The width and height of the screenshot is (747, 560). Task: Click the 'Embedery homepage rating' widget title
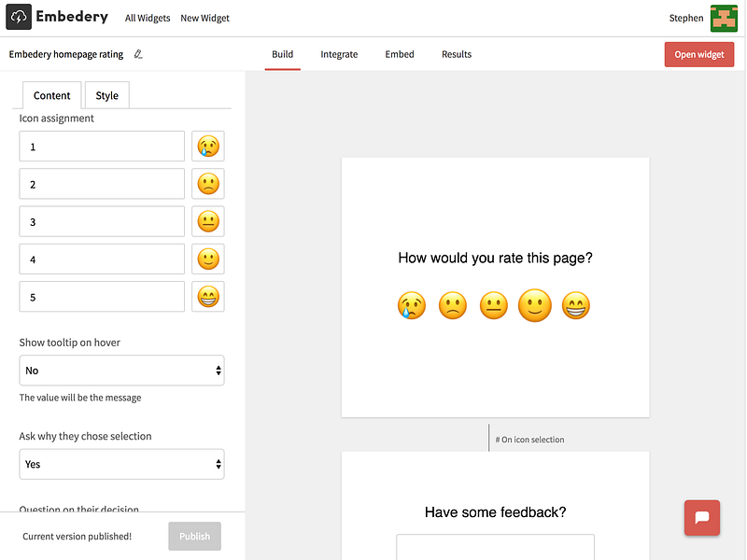point(66,54)
